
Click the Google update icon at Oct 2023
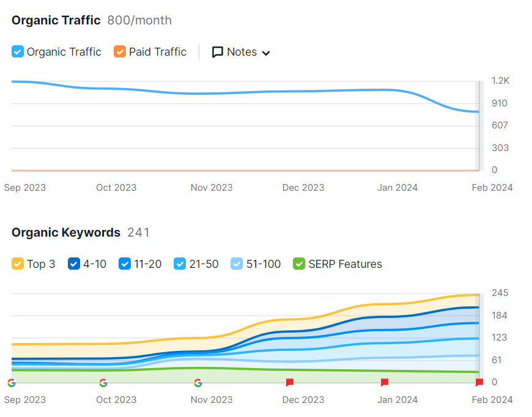coord(103,383)
